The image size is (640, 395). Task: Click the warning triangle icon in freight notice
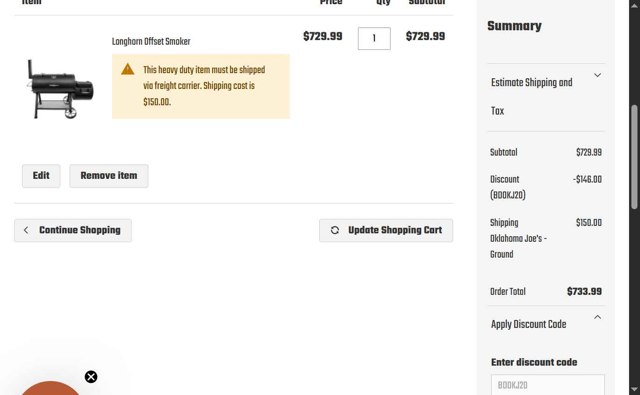(128, 69)
